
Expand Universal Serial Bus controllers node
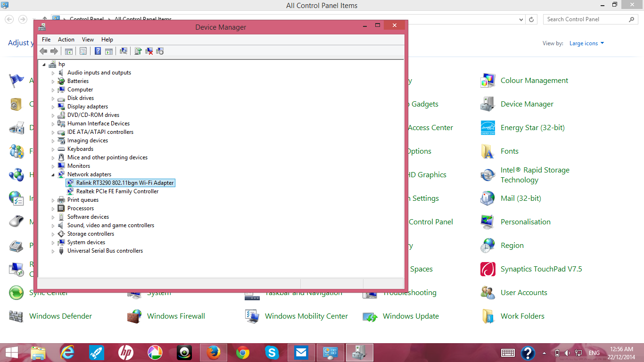(53, 251)
